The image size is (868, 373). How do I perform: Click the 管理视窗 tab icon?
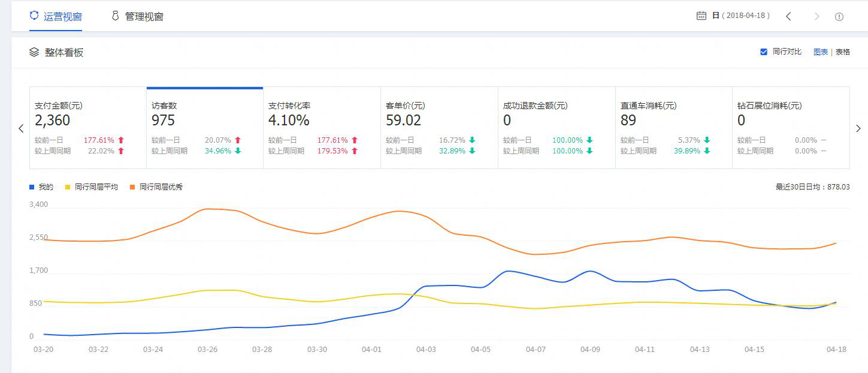click(x=115, y=16)
